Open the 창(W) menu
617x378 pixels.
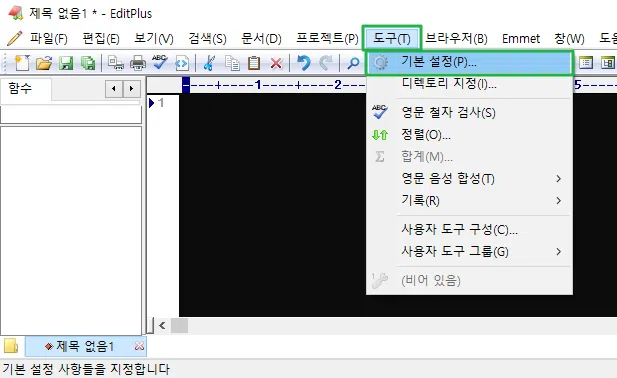tap(569, 39)
